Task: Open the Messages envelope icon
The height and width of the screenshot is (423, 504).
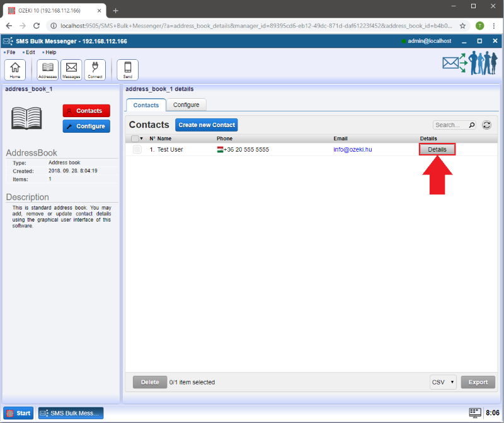Action: [x=71, y=69]
